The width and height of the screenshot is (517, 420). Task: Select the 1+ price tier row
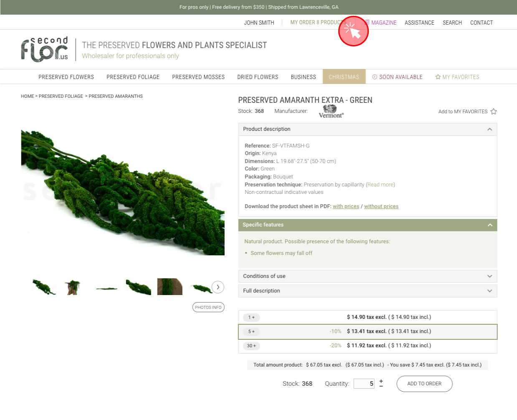(367, 317)
